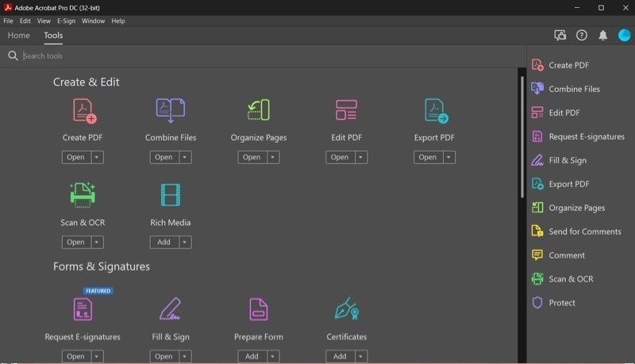Expand the Certificates Add dropdown arrow
This screenshot has width=635, height=364.
[x=361, y=356]
